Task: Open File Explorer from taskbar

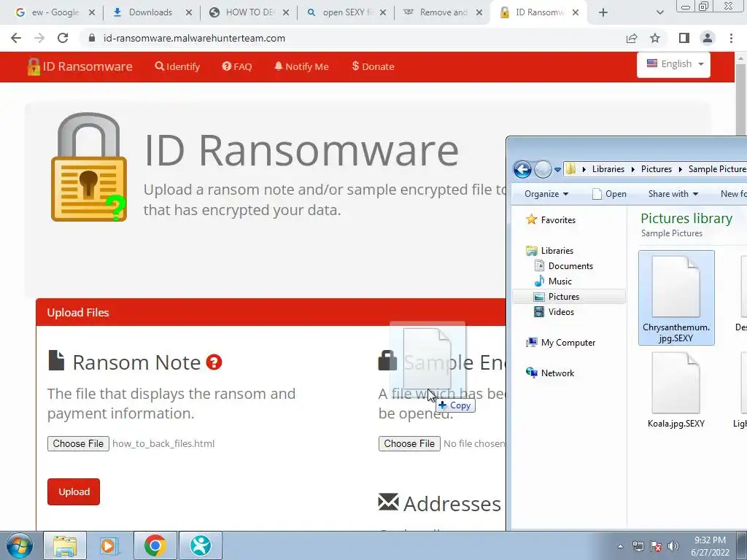Action: pyautogui.click(x=65, y=545)
